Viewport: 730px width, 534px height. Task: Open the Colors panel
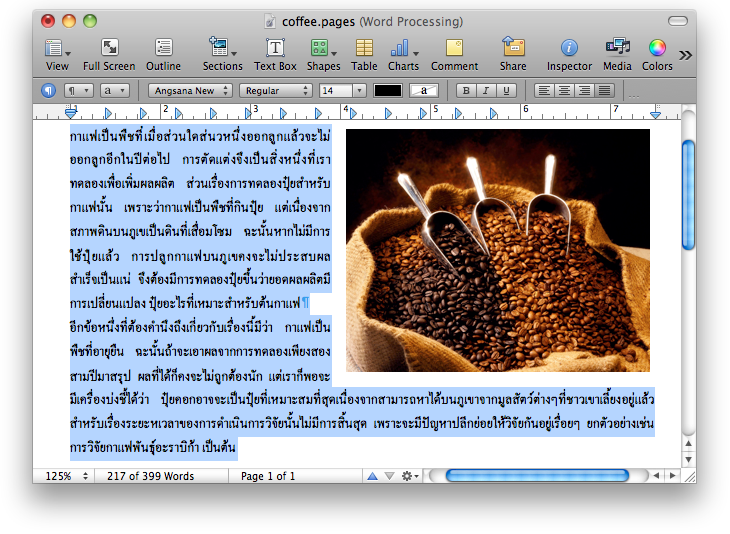(657, 55)
